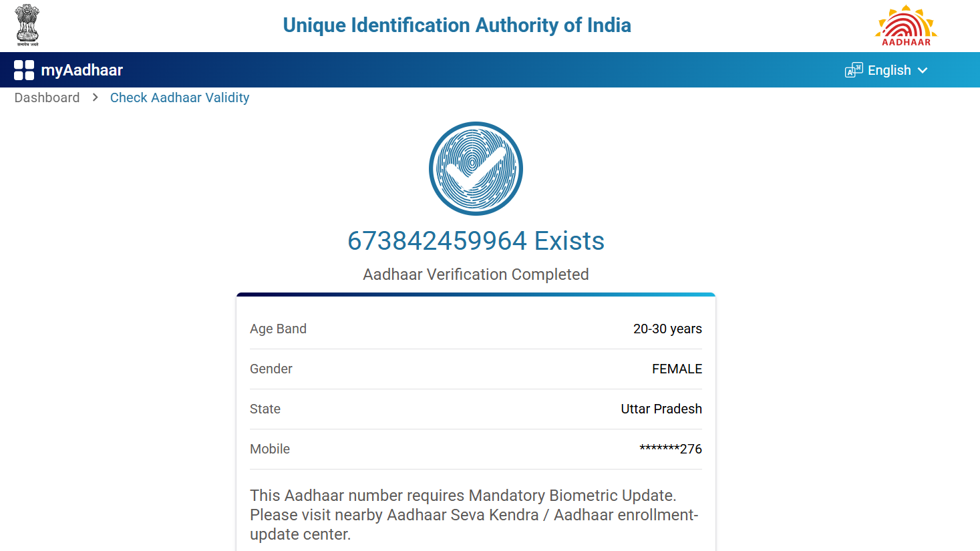Expand the language chevron arrow
Viewport: 980px width, 551px height.
tap(923, 70)
